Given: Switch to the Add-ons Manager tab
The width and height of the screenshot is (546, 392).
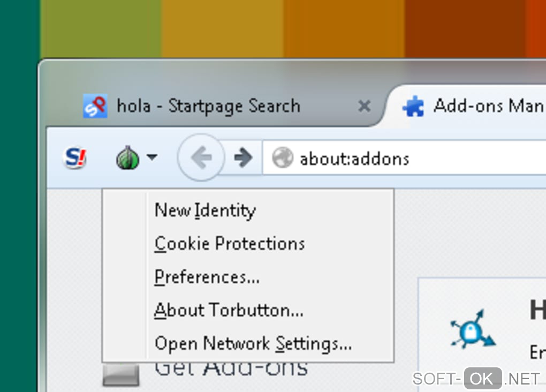Looking at the screenshot, I should click(x=467, y=106).
